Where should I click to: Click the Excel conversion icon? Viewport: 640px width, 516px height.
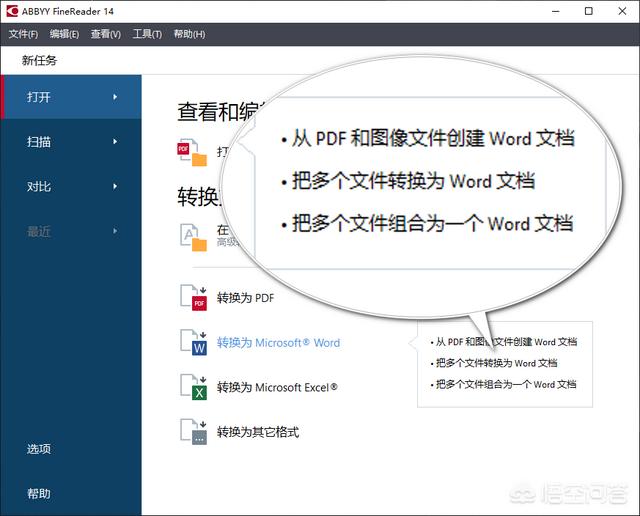[x=193, y=387]
